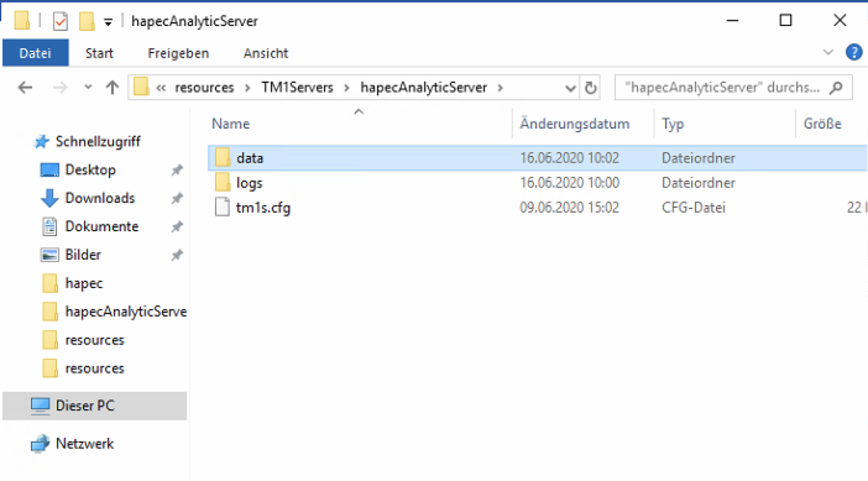Viewport: 868px width, 481px height.
Task: Click the search magnifier icon
Action: tap(836, 88)
